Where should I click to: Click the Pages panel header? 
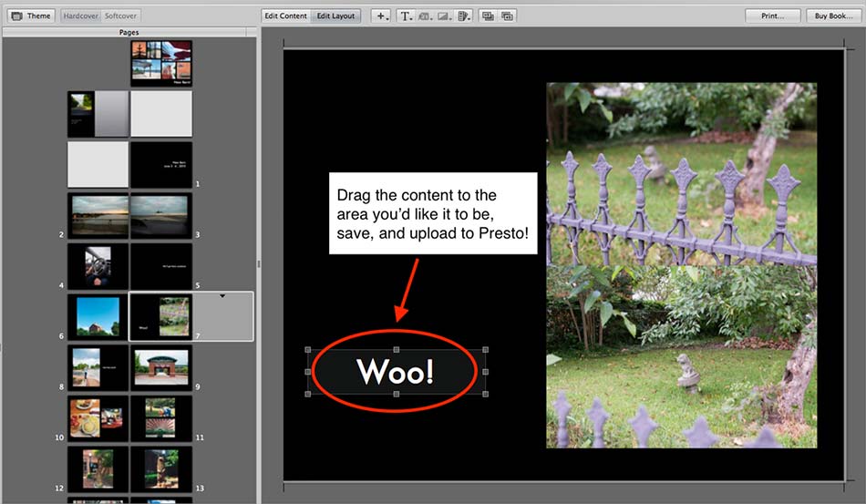[x=129, y=33]
